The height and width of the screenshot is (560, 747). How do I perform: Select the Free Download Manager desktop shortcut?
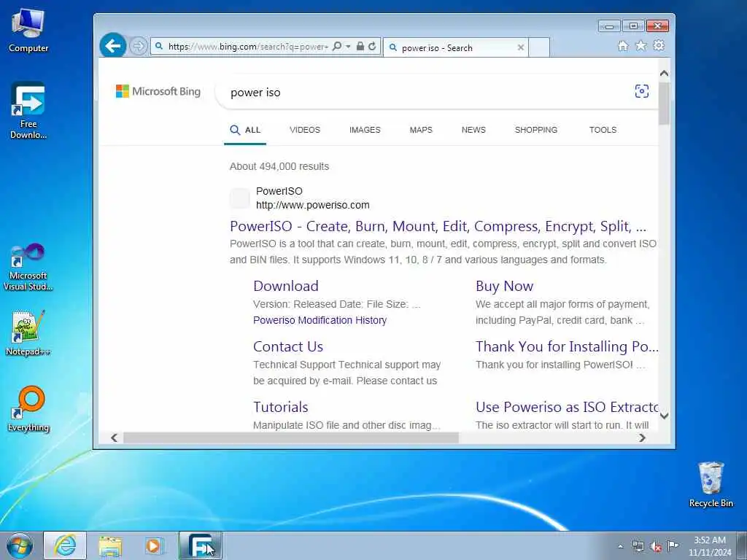click(28, 111)
